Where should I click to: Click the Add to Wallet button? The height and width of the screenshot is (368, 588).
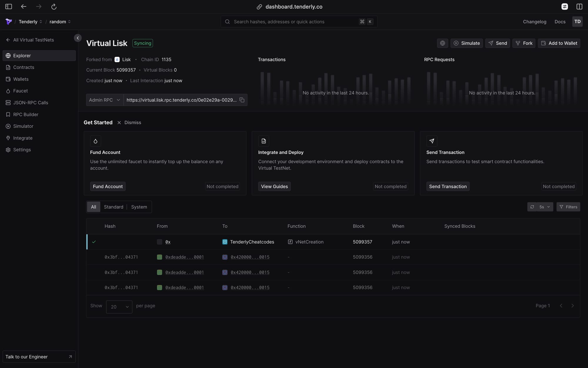coord(559,43)
